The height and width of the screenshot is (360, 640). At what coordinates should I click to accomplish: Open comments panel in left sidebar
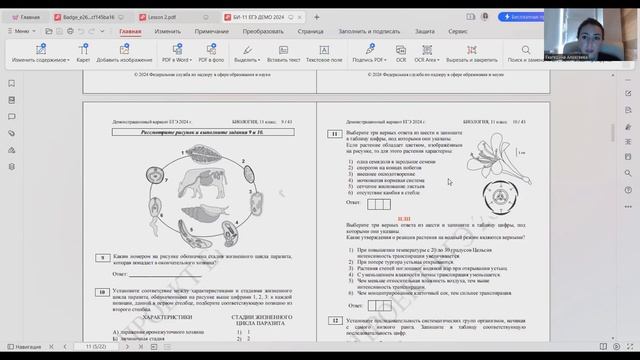(11, 117)
